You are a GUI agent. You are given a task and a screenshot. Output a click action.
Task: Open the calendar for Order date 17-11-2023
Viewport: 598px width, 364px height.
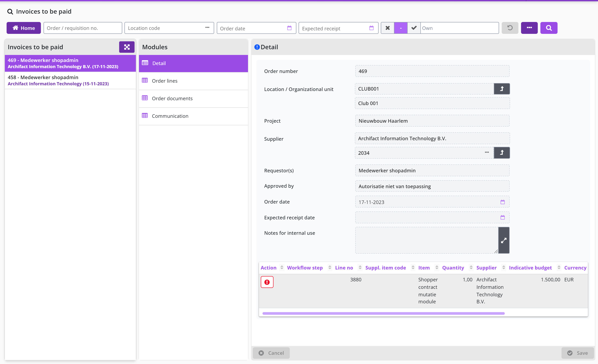[x=502, y=202]
